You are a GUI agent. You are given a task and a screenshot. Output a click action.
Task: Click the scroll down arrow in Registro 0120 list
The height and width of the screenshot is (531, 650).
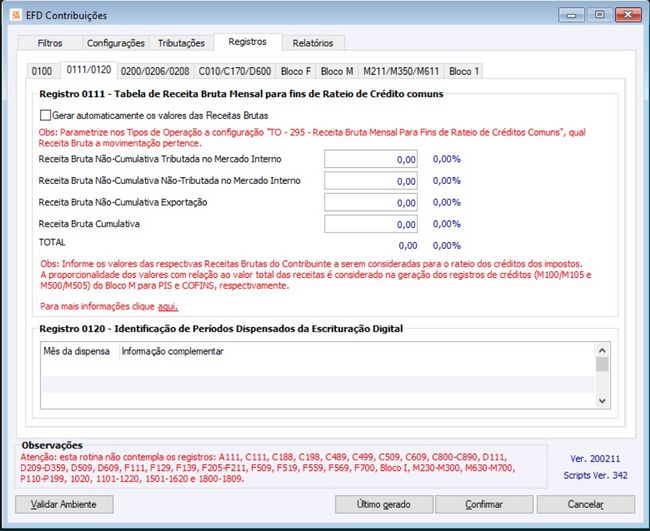pyautogui.click(x=602, y=401)
